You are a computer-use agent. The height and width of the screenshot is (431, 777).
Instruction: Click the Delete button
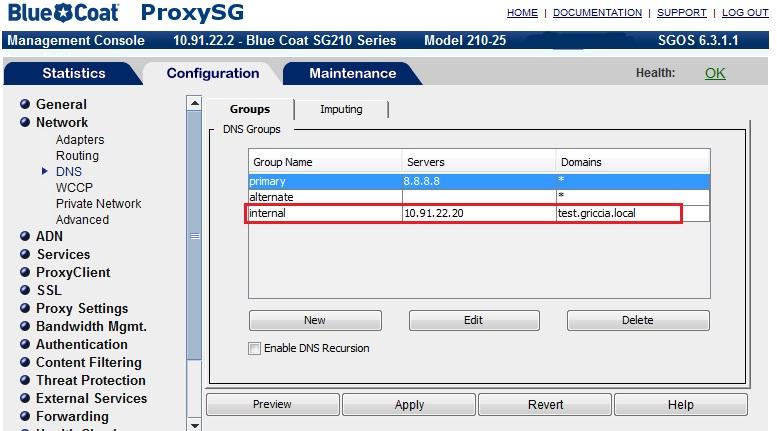[x=638, y=320]
